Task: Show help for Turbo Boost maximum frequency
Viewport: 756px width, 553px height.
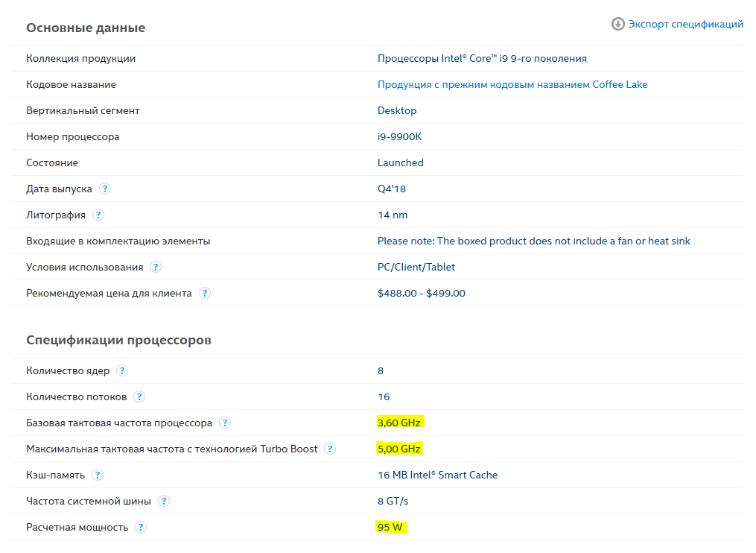Action: coord(330,449)
